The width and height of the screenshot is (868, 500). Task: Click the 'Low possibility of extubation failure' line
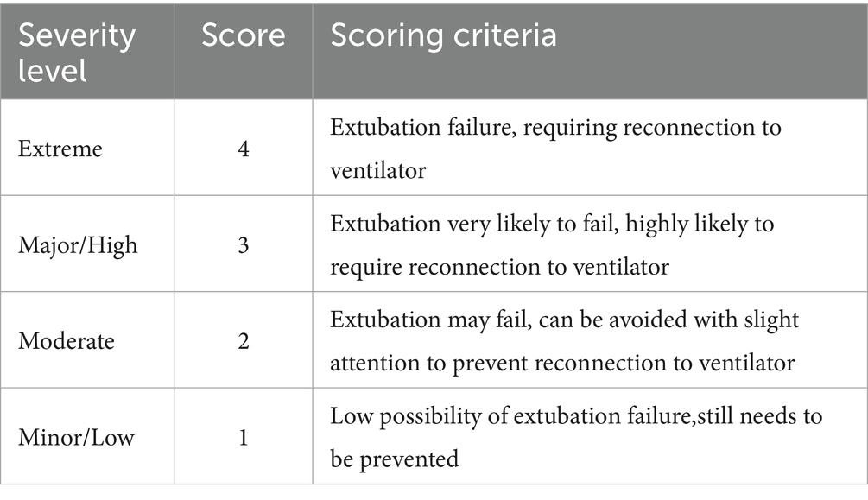point(576,416)
